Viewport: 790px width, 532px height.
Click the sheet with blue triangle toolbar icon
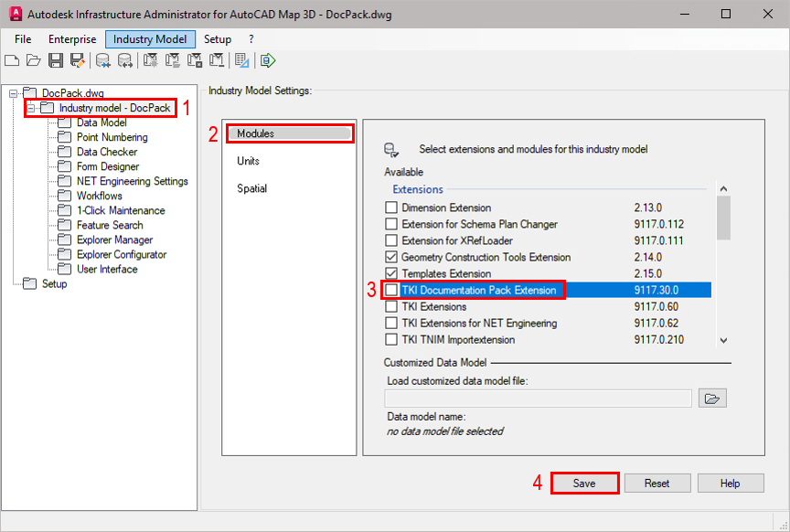[241, 61]
